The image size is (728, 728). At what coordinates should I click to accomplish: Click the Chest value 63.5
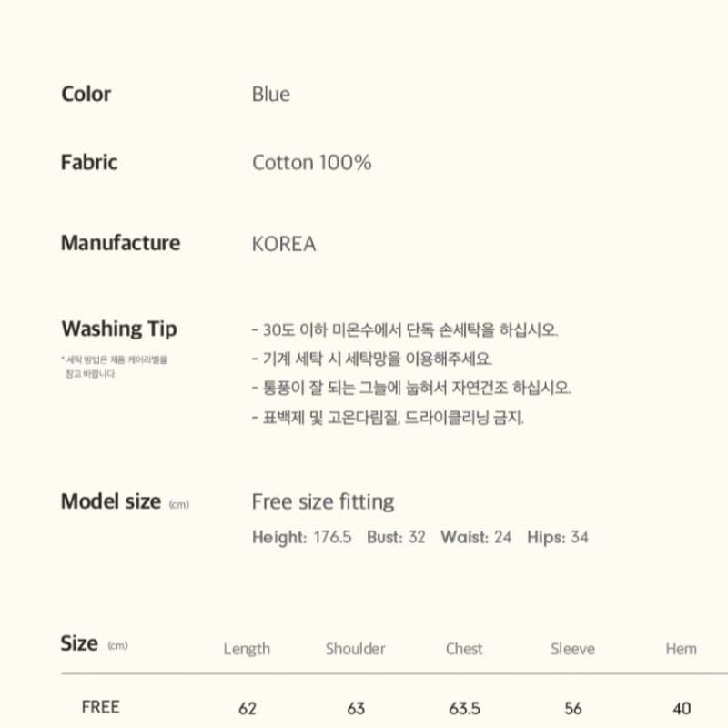pos(464,708)
